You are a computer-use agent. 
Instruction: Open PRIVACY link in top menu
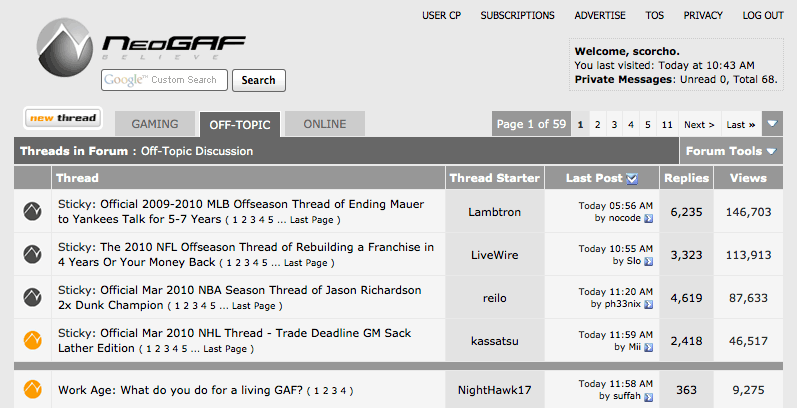pyautogui.click(x=703, y=16)
